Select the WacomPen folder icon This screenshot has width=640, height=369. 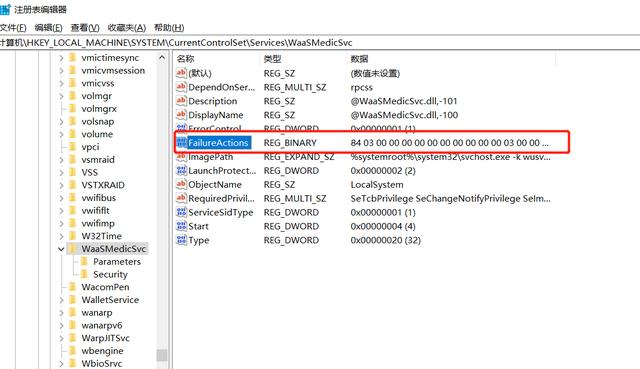(73, 287)
